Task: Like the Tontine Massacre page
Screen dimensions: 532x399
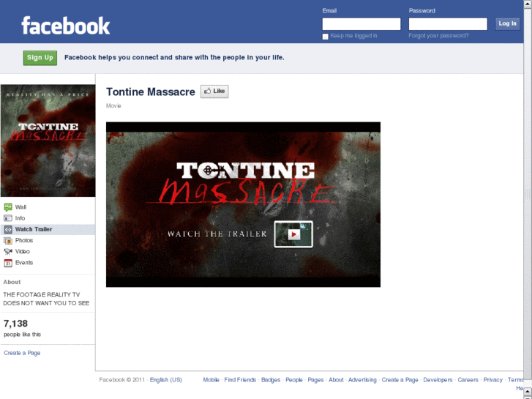Action: (214, 92)
